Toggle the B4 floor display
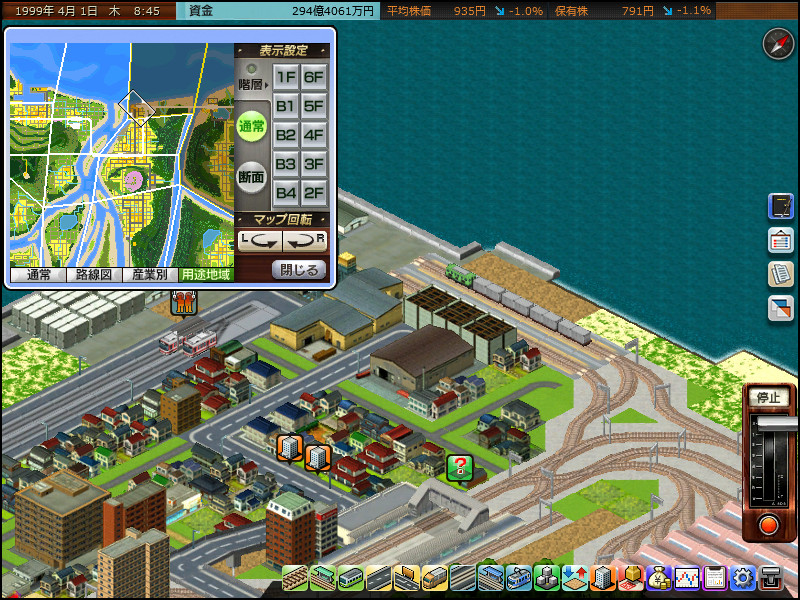 pos(286,193)
